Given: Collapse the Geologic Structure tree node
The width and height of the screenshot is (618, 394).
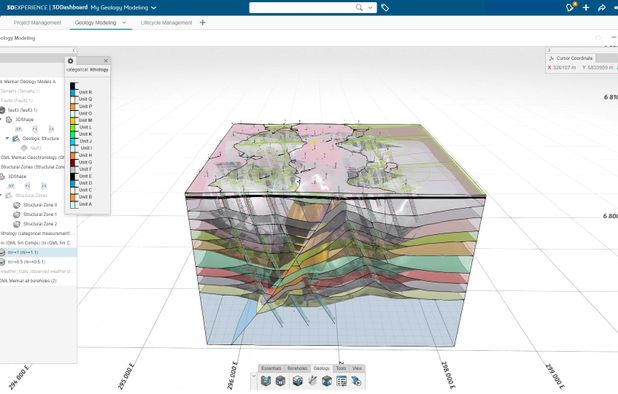Looking at the screenshot, I should (x=7, y=138).
